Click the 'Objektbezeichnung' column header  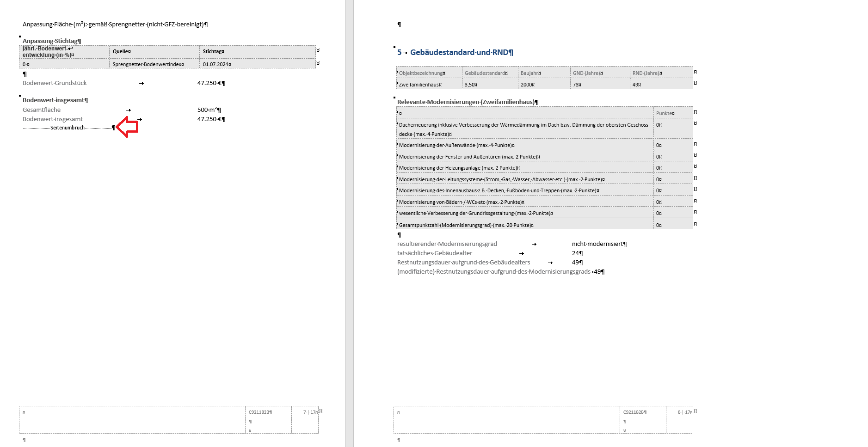click(x=422, y=73)
